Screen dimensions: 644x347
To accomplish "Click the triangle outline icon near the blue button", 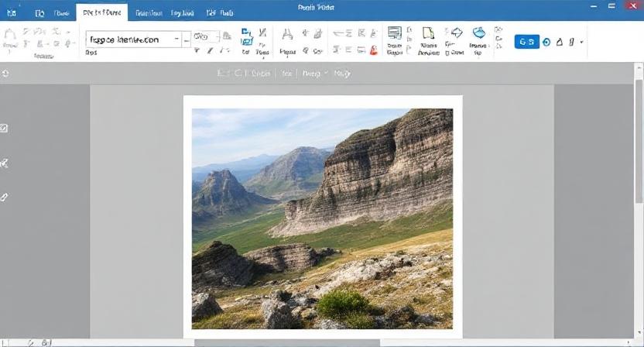I will pos(560,42).
